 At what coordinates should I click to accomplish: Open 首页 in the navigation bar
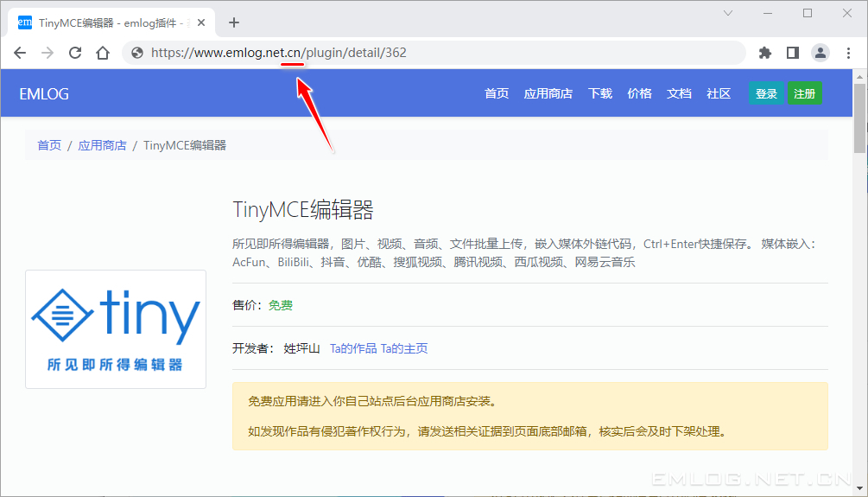click(497, 93)
